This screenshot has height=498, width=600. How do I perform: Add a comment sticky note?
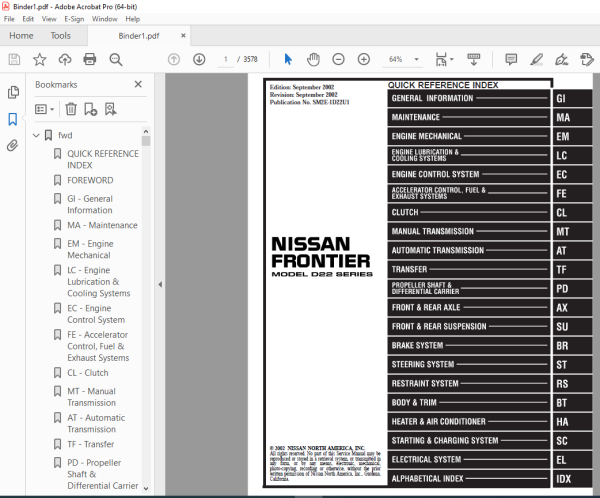pyautogui.click(x=511, y=59)
